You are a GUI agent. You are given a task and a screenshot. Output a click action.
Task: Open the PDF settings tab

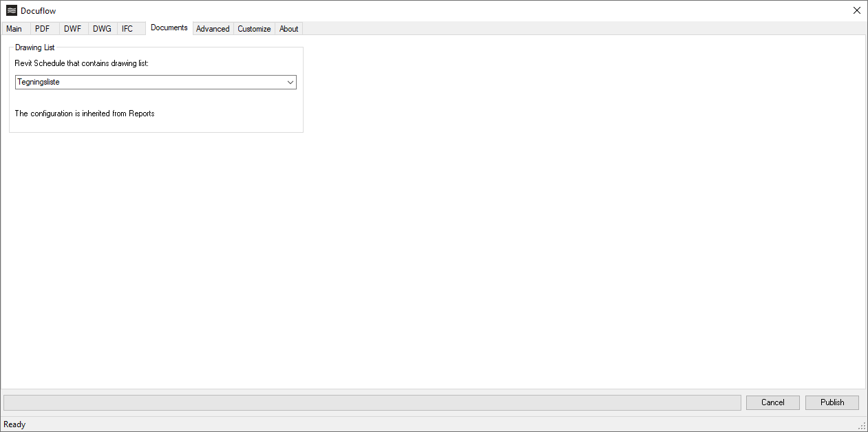43,29
